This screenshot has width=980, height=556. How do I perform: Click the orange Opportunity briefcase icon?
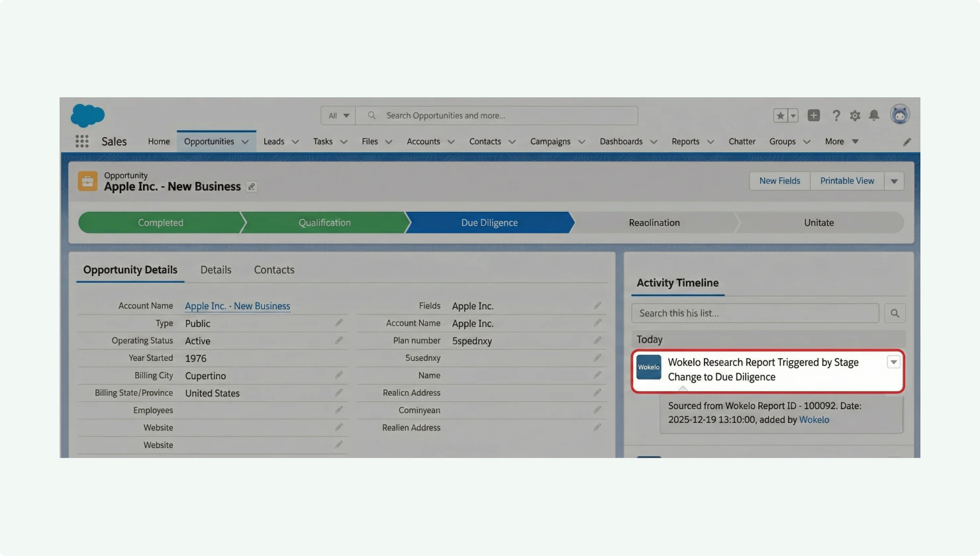point(87,181)
